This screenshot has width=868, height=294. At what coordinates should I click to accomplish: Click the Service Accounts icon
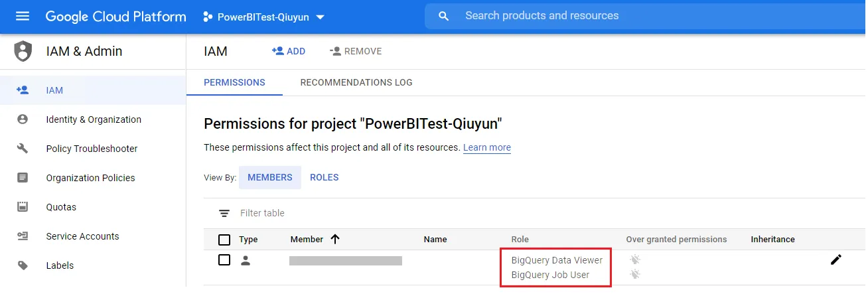pyautogui.click(x=23, y=236)
